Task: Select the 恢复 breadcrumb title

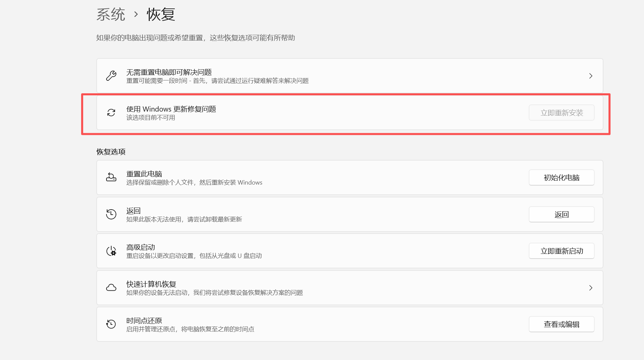Action: click(161, 15)
